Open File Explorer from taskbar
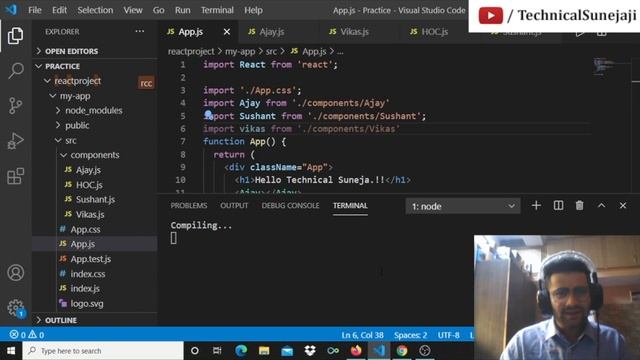Image resolution: width=640 pixels, height=360 pixels. [x=264, y=351]
